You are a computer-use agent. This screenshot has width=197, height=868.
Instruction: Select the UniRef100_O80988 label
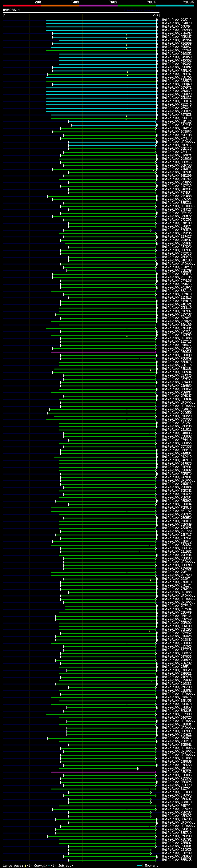click(177, 30)
